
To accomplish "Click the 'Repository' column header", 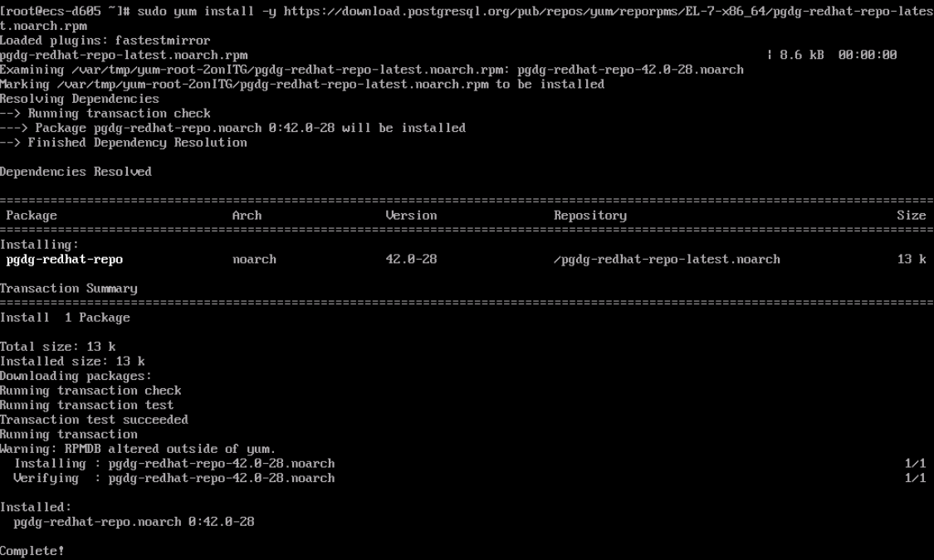I will click(x=590, y=216).
